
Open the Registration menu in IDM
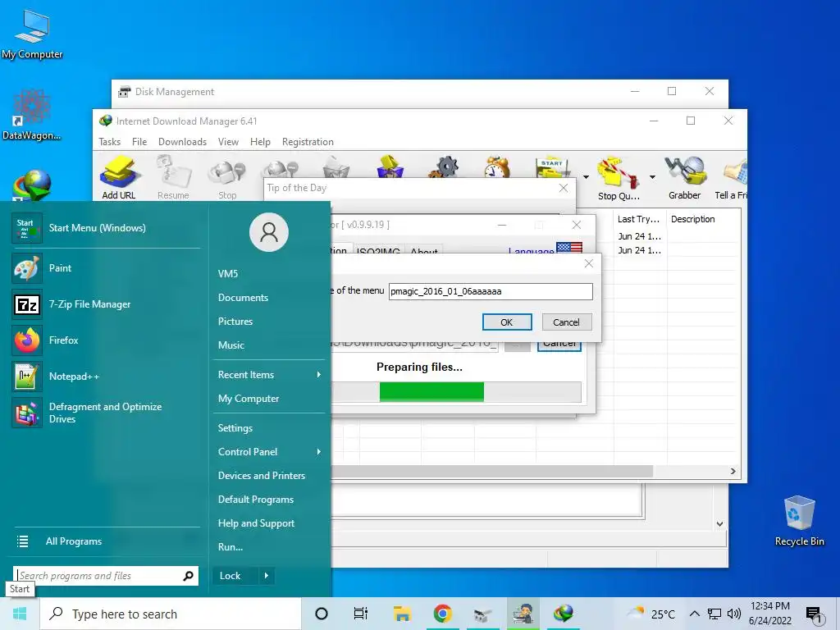pyautogui.click(x=308, y=142)
